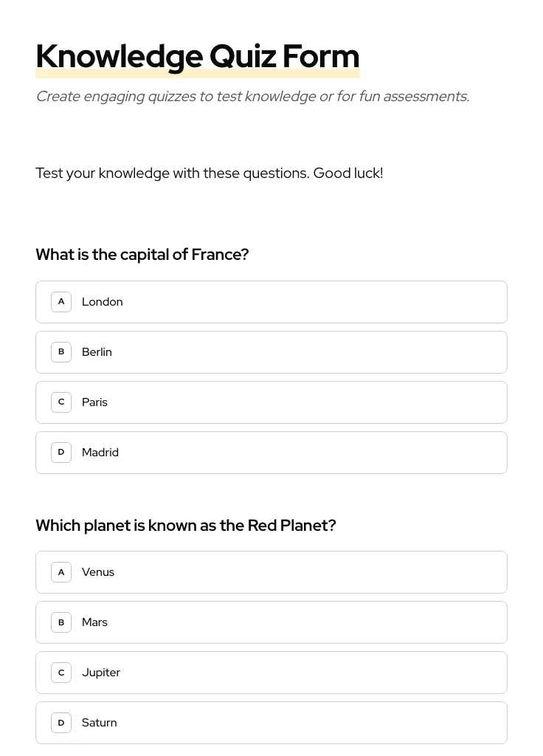The width and height of the screenshot is (543, 756).
Task: Click the letter A badge beside London
Action: pyautogui.click(x=61, y=301)
